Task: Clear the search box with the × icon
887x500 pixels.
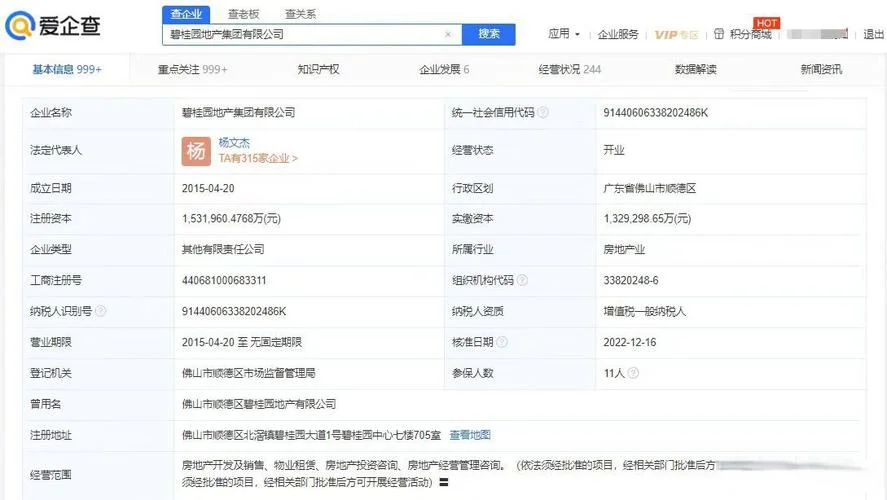Action: click(448, 35)
